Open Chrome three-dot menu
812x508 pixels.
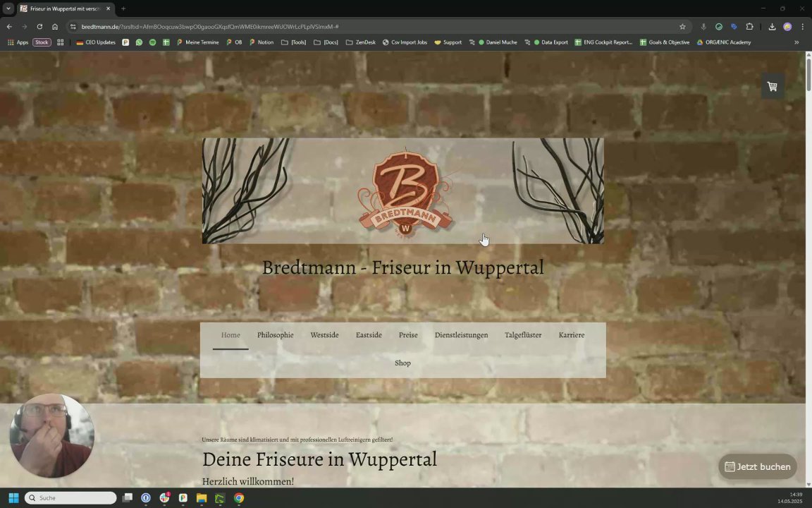[803, 26]
